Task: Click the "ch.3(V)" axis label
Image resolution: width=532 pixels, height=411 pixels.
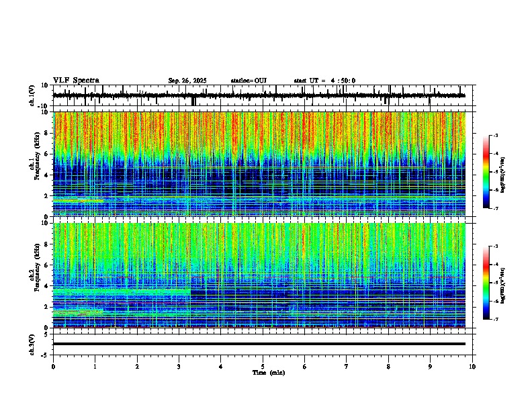Action: tap(32, 345)
